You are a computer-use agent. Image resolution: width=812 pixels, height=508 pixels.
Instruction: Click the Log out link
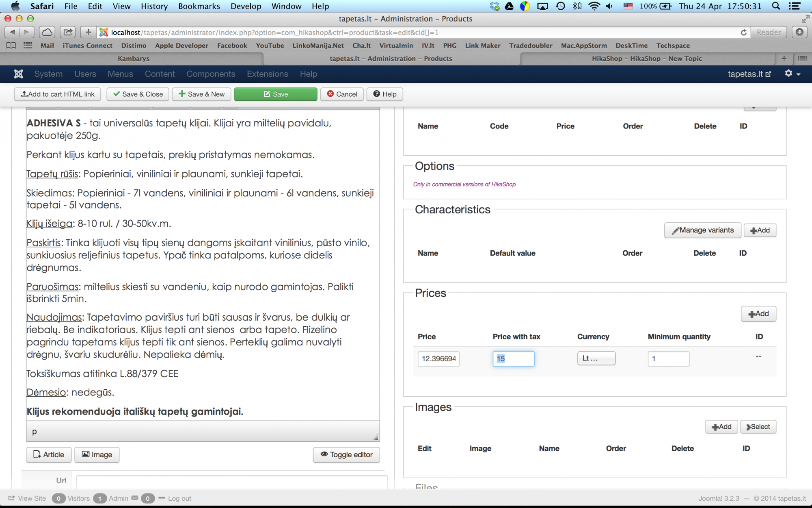coord(179,498)
